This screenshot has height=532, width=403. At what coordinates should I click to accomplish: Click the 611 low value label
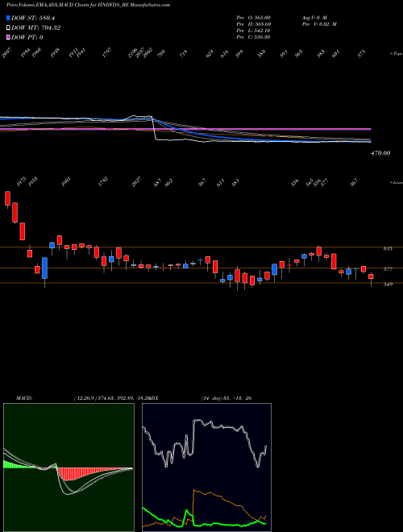[x=221, y=182]
